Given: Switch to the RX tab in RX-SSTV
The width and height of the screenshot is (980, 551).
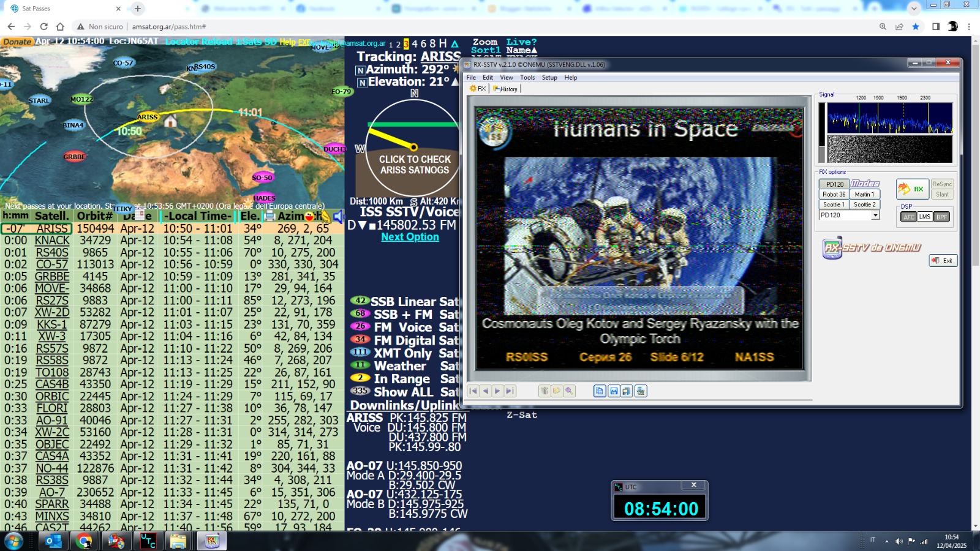Looking at the screenshot, I should [x=478, y=89].
